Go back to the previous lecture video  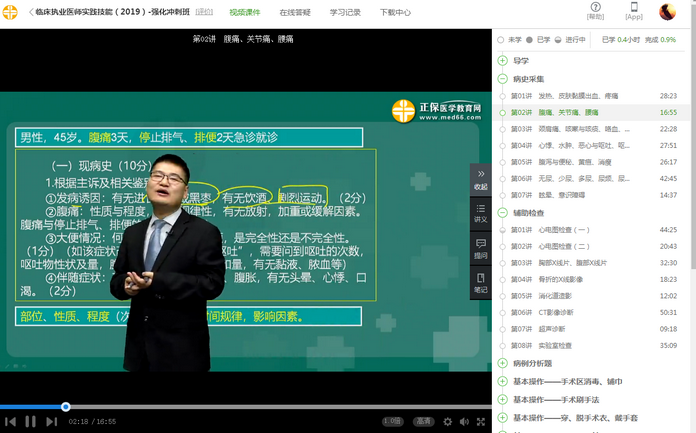[10, 422]
